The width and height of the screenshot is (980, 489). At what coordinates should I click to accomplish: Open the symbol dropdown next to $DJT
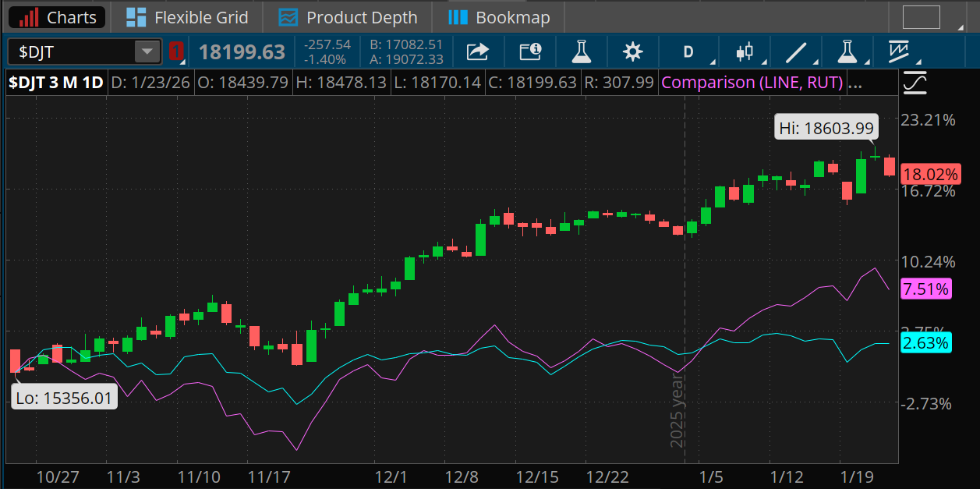click(x=147, y=51)
